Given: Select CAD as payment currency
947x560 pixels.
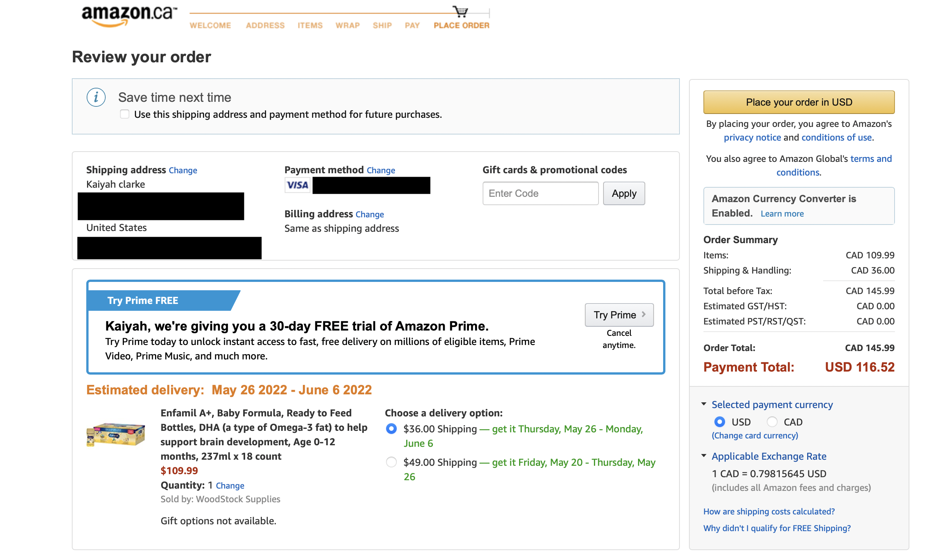Looking at the screenshot, I should 772,422.
